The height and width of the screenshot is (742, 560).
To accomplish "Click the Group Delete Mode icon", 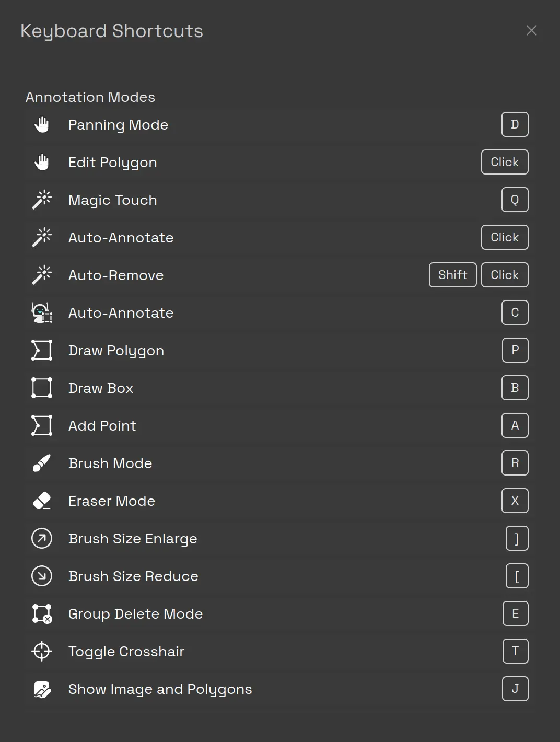I will tap(42, 613).
